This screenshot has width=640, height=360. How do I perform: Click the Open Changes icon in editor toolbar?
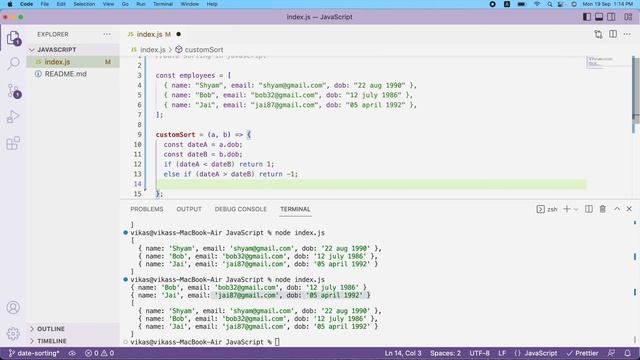(598, 34)
